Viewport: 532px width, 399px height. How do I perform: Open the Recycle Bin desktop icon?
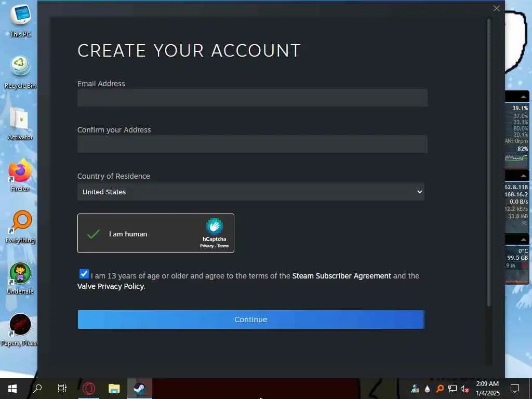click(x=20, y=72)
